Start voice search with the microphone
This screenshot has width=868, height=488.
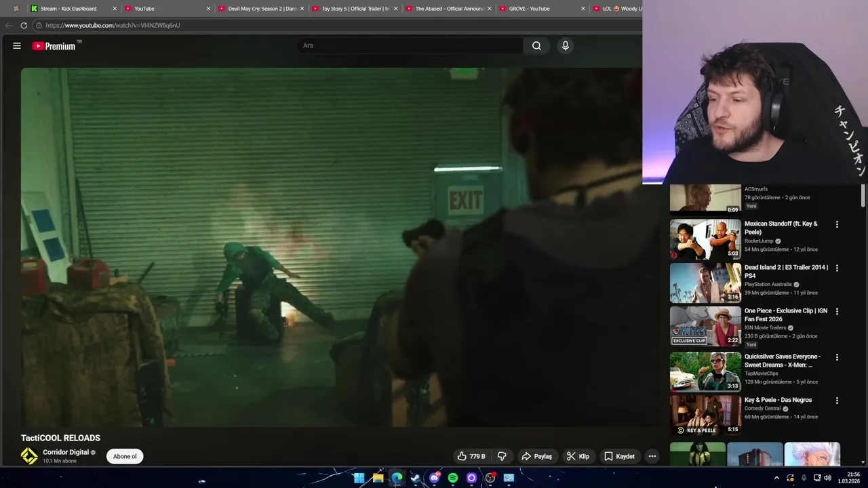[x=566, y=45]
